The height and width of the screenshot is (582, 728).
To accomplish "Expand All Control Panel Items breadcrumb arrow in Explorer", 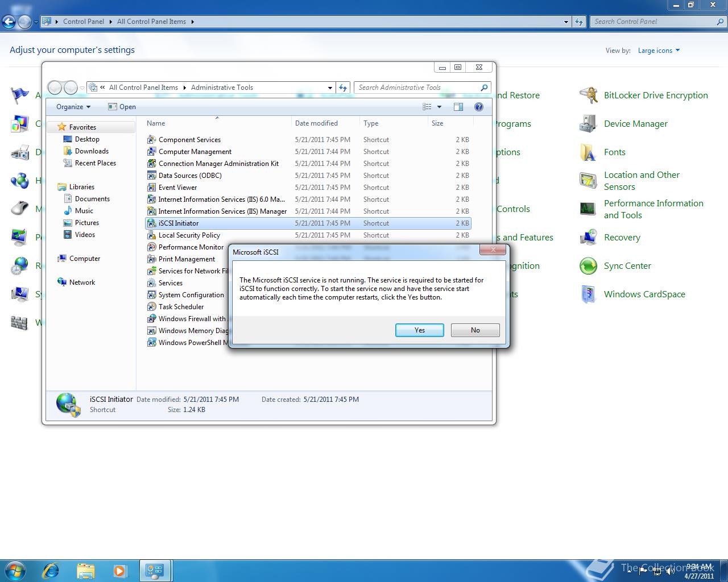I will [184, 88].
